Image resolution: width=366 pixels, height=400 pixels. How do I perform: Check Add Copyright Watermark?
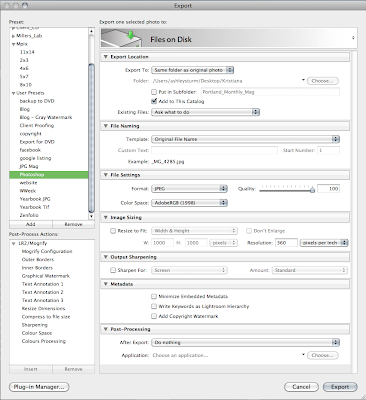click(154, 316)
